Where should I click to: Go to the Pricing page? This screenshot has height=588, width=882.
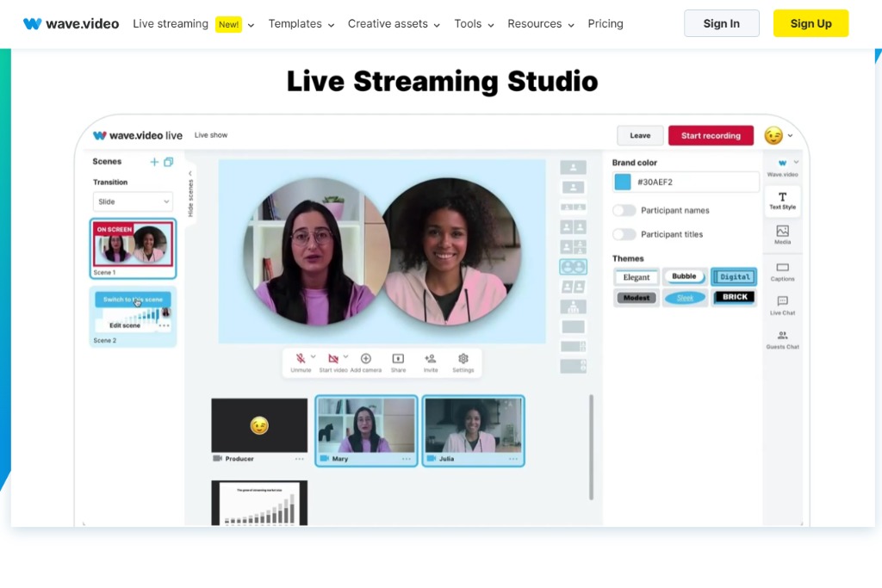[606, 24]
